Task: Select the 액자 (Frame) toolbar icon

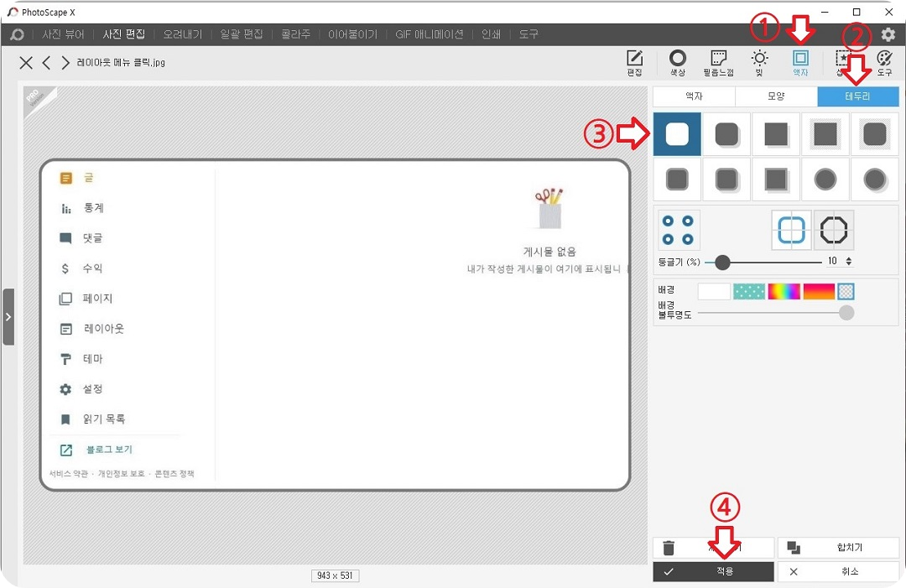Action: pyautogui.click(x=800, y=63)
